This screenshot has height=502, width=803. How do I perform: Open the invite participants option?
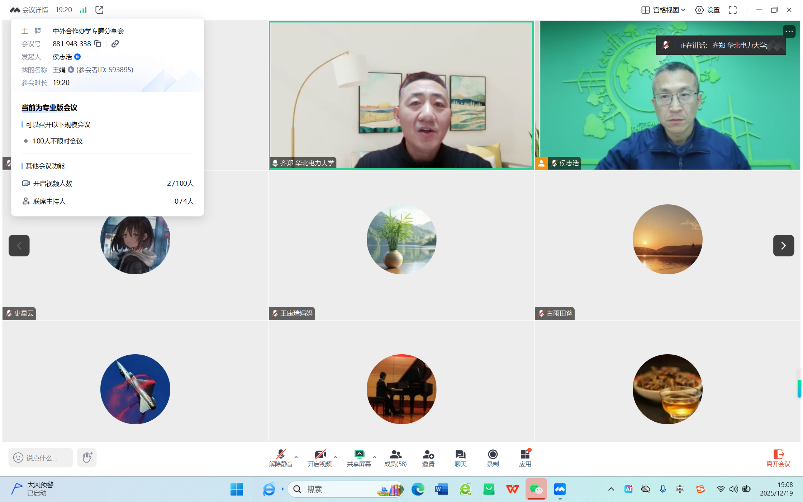(428, 457)
